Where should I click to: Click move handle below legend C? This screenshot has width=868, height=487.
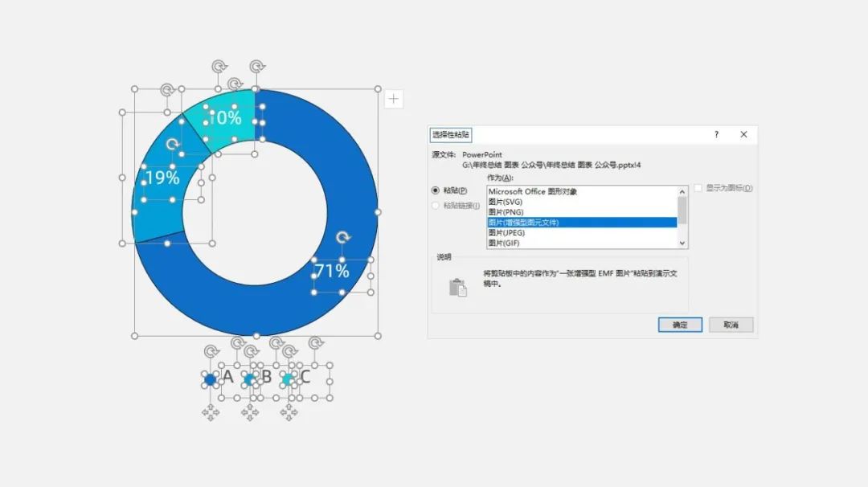coord(289,412)
